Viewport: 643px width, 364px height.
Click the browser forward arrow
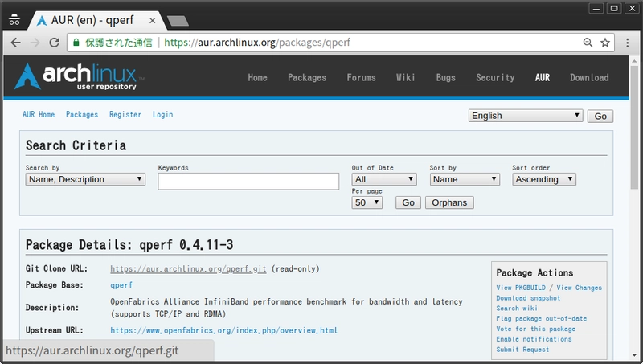35,43
